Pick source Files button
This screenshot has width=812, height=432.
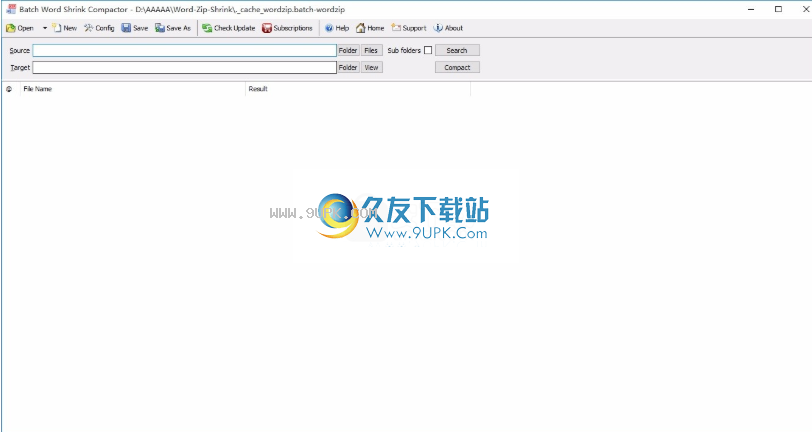tap(371, 50)
